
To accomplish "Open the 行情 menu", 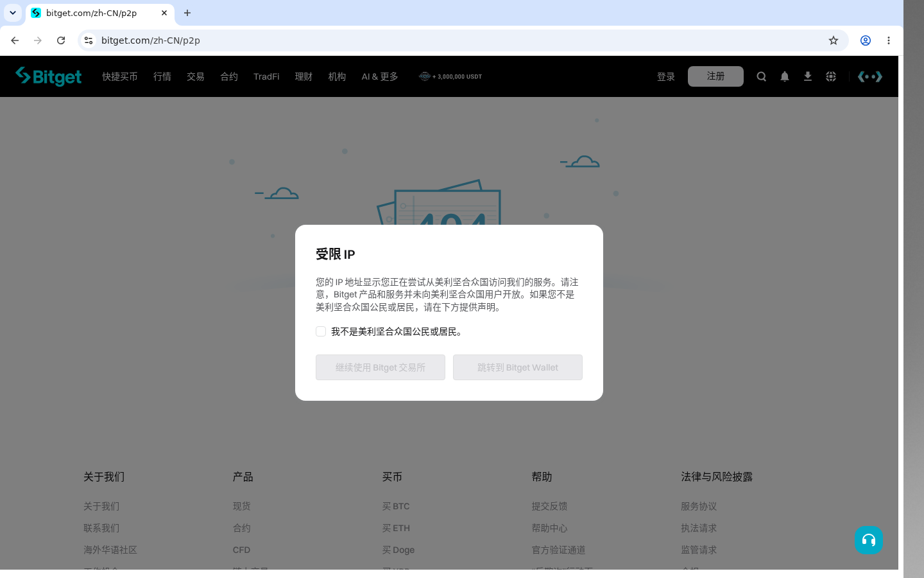I will [162, 76].
